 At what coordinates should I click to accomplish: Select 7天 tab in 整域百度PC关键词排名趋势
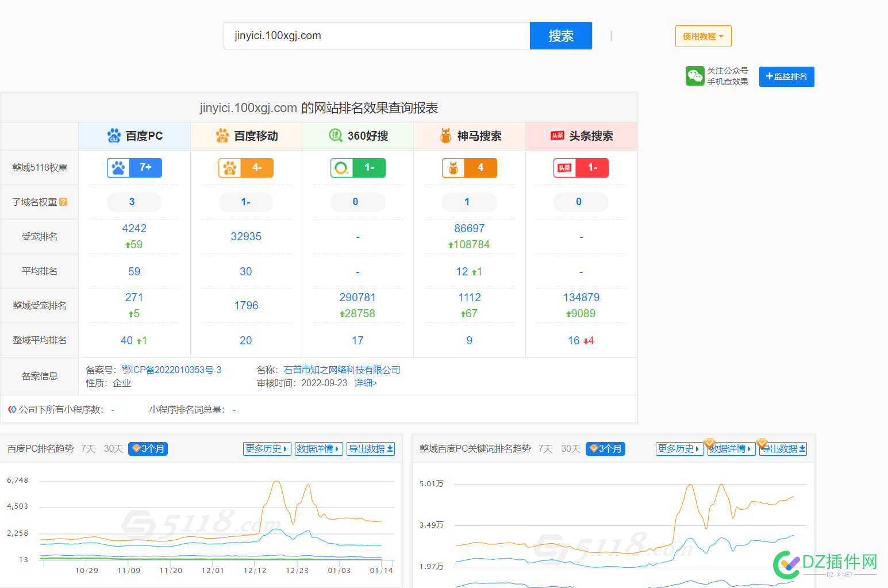(545, 449)
